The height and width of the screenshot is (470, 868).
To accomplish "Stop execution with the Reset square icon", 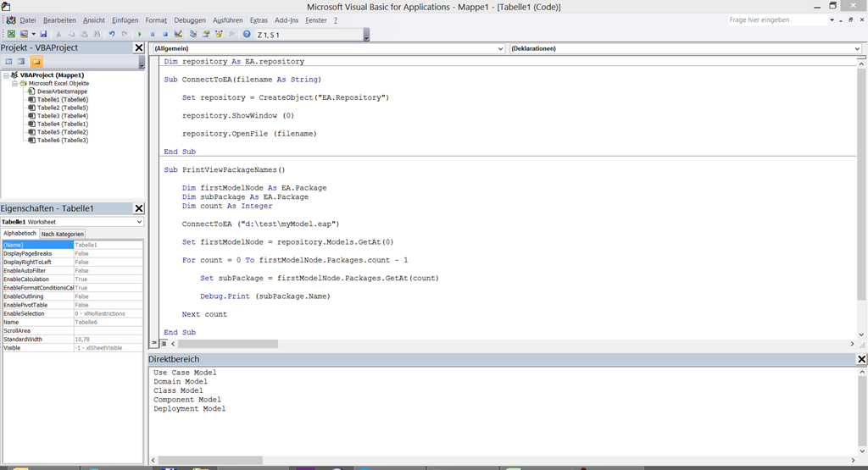I will coord(165,34).
